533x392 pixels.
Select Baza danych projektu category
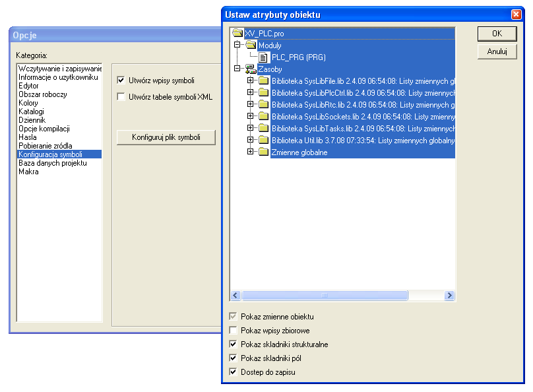(x=59, y=163)
